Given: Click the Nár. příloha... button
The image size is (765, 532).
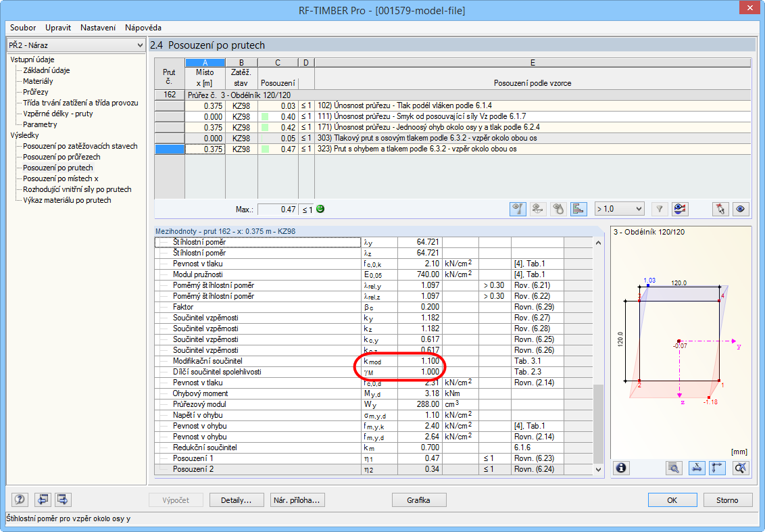Looking at the screenshot, I should [297, 500].
